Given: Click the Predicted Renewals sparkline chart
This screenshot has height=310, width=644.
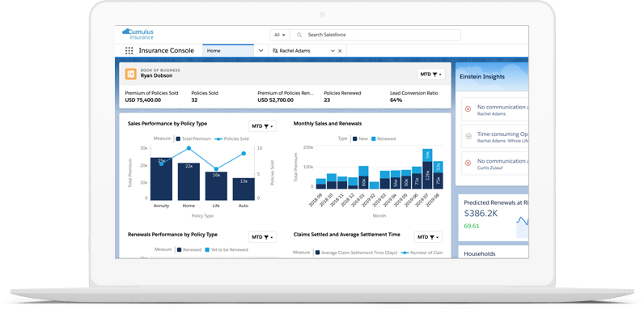Looking at the screenshot, I should pyautogui.click(x=522, y=226).
